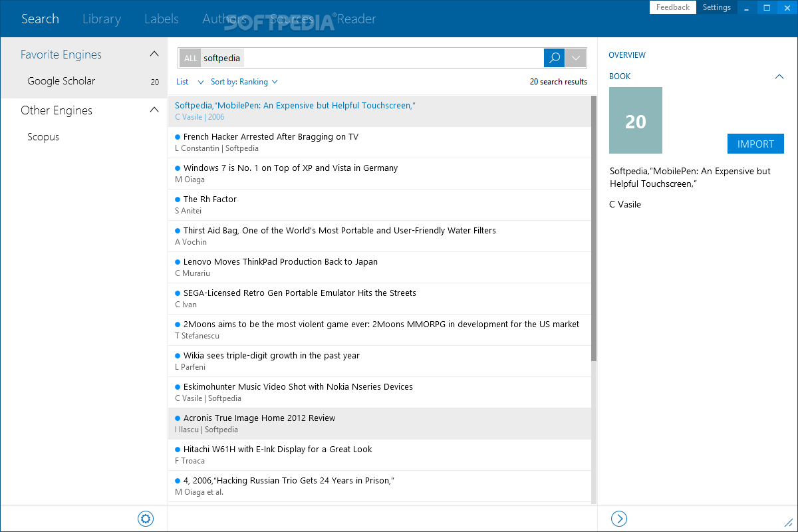Select "The Rh Factor" result
The width and height of the screenshot is (798, 532).
pyautogui.click(x=379, y=205)
